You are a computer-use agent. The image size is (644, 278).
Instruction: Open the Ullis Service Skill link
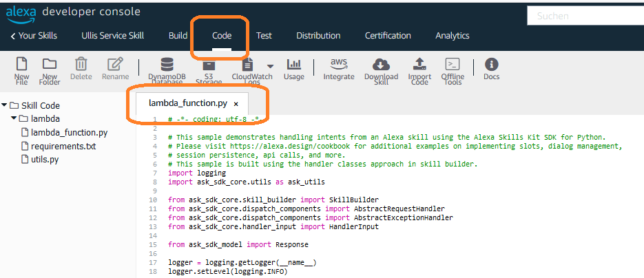click(x=112, y=36)
